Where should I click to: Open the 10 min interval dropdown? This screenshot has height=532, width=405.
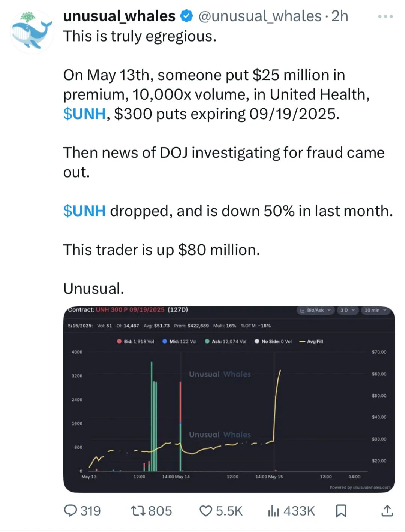375,310
